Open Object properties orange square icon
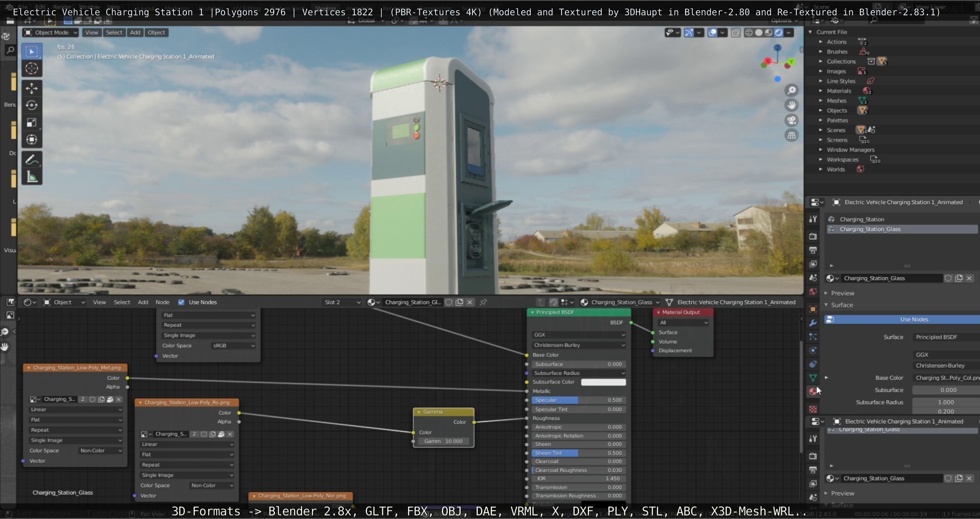Screen dimensions: 980x519 (813, 309)
